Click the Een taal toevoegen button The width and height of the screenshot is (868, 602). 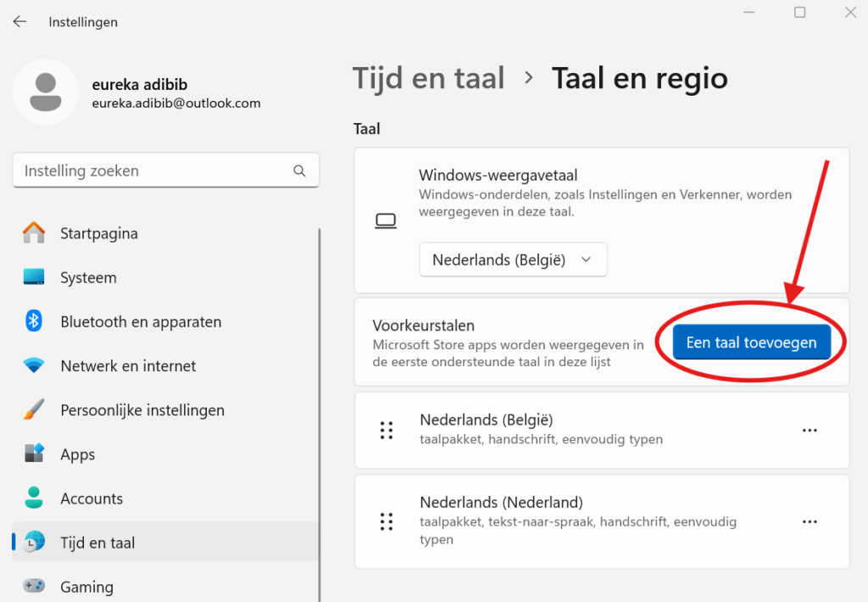[x=751, y=343]
